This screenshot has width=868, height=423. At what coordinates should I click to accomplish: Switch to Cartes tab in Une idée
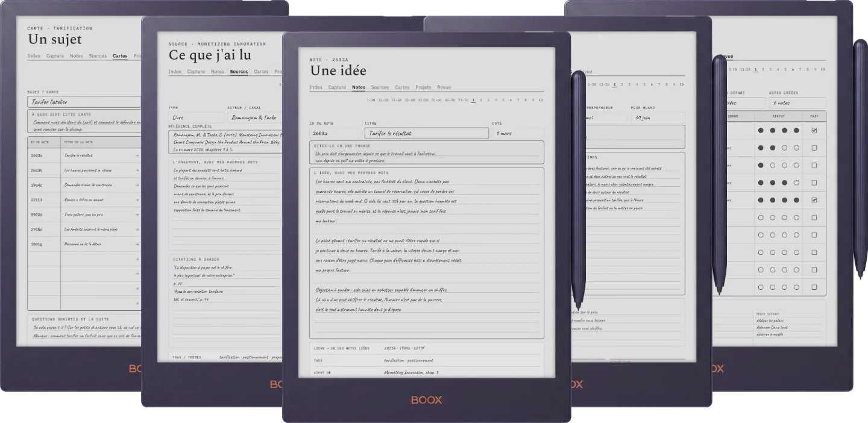pos(402,87)
